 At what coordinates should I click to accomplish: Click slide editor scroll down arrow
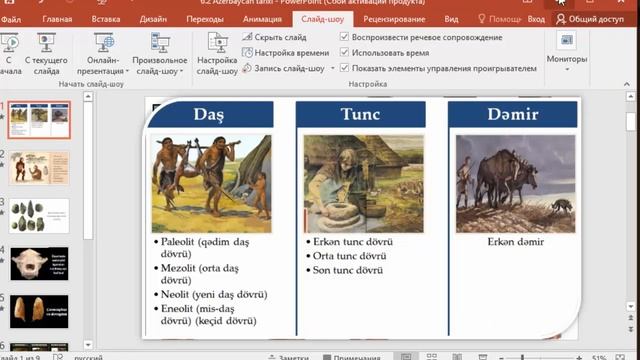(631, 307)
